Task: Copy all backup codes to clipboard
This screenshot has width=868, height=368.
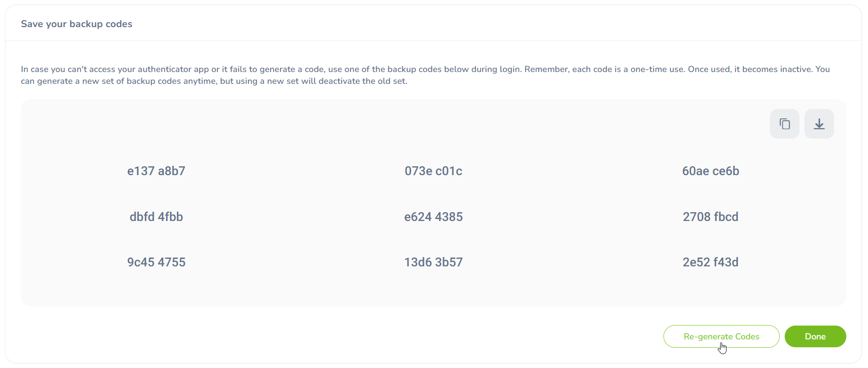Action: pos(784,124)
